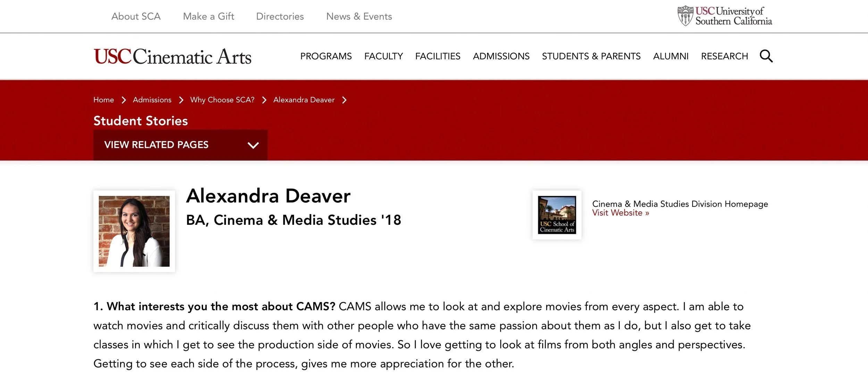The height and width of the screenshot is (373, 868).
Task: Open the Admissions main menu item
Action: coord(501,56)
